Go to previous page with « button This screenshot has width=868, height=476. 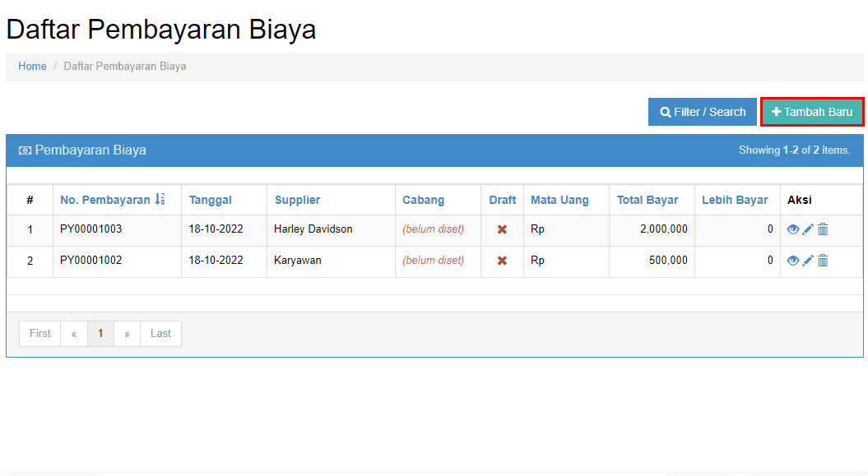coord(74,334)
